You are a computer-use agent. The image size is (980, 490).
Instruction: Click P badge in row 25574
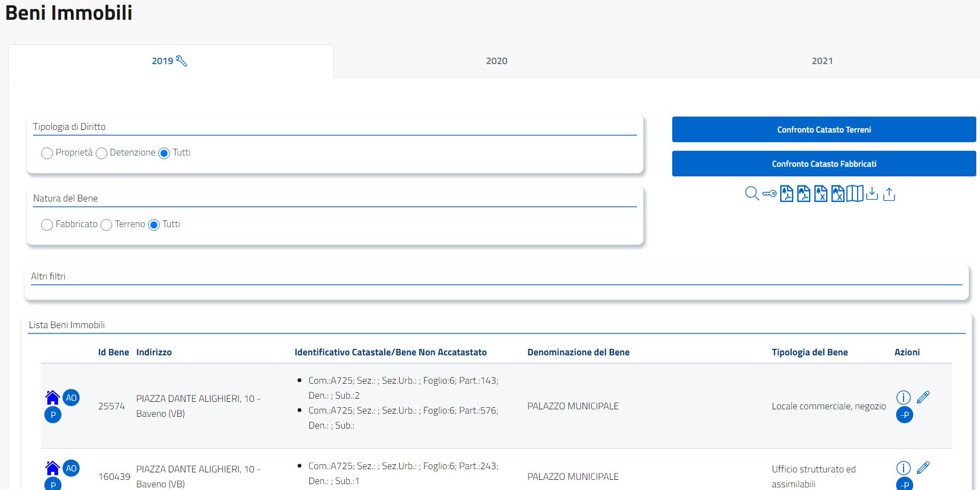53,415
